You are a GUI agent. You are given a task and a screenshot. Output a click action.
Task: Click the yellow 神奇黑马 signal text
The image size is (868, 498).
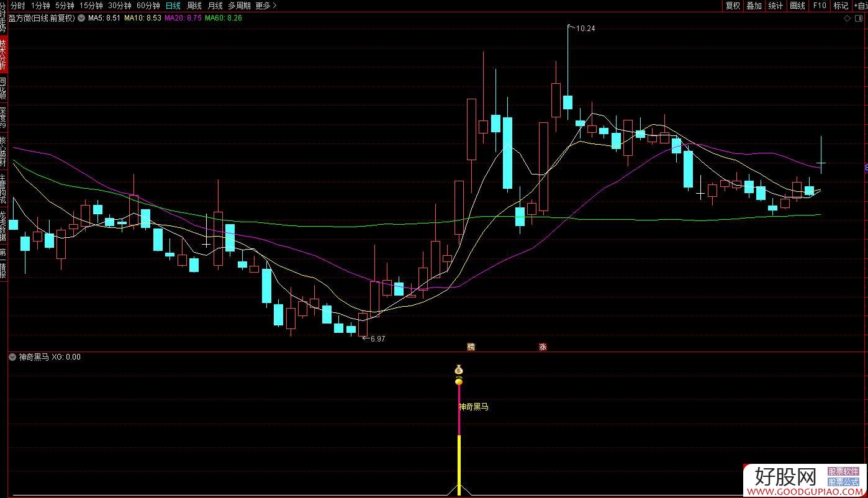pyautogui.click(x=474, y=407)
